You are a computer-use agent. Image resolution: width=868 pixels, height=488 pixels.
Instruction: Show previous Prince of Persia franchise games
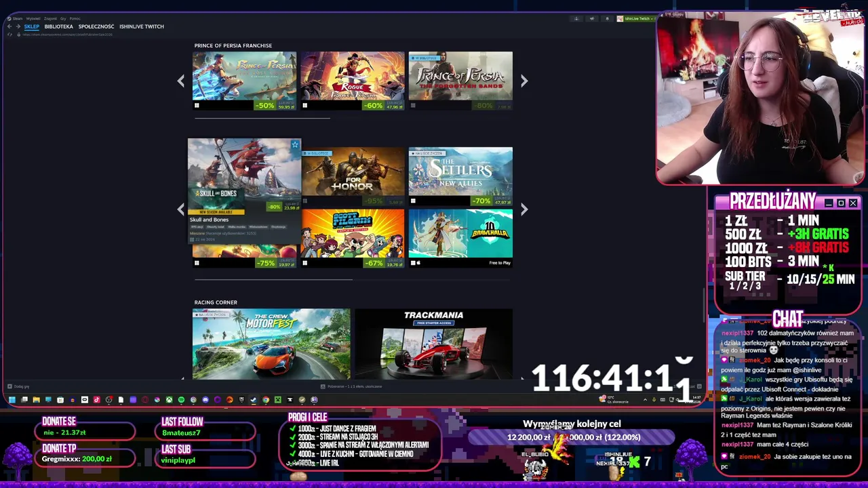(180, 81)
